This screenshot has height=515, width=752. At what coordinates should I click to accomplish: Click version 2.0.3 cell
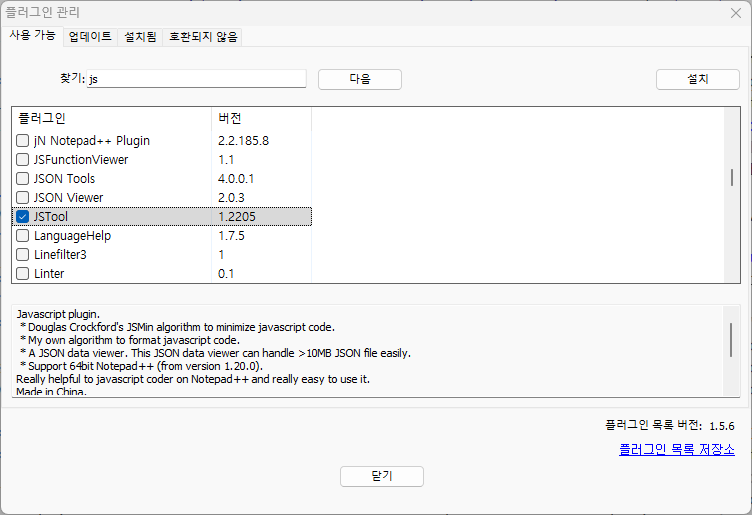tap(231, 198)
